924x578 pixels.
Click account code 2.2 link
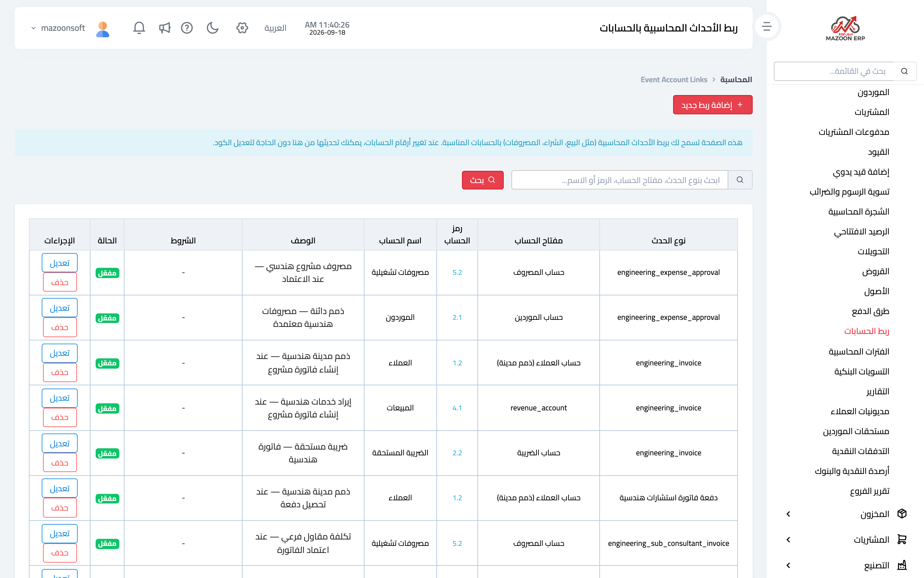tap(457, 453)
